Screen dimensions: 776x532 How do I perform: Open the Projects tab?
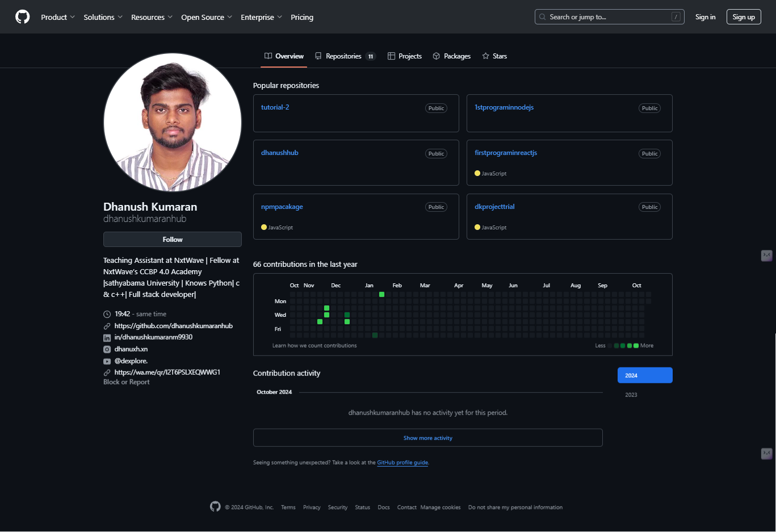[x=405, y=56]
